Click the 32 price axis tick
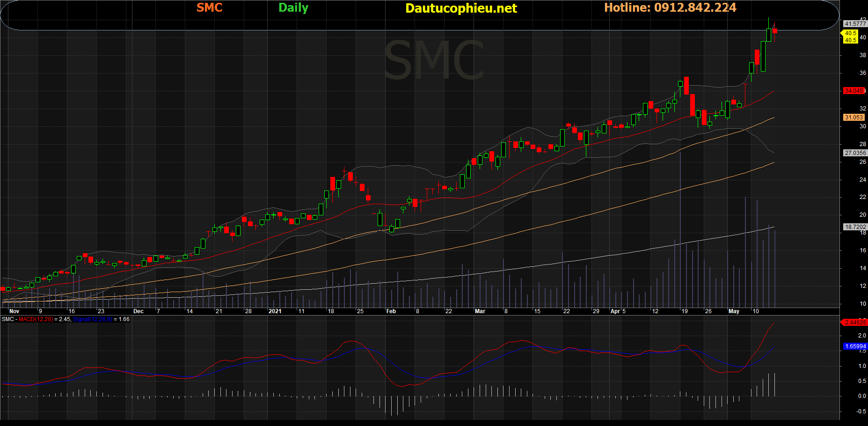 click(862, 109)
